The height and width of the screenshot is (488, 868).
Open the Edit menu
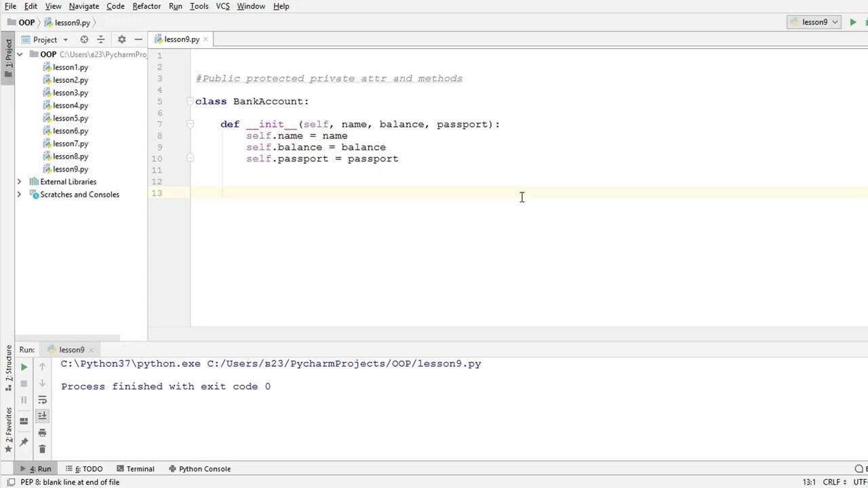[31, 6]
